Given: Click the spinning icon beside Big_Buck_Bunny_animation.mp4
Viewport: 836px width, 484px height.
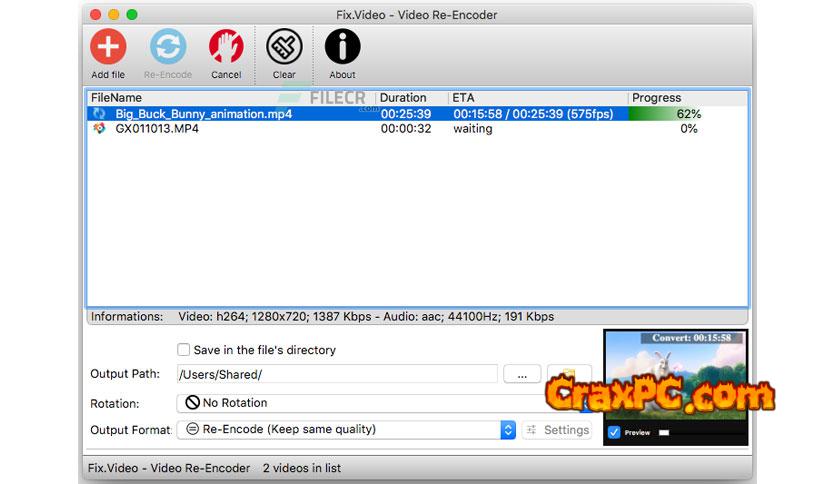Looking at the screenshot, I should [99, 114].
